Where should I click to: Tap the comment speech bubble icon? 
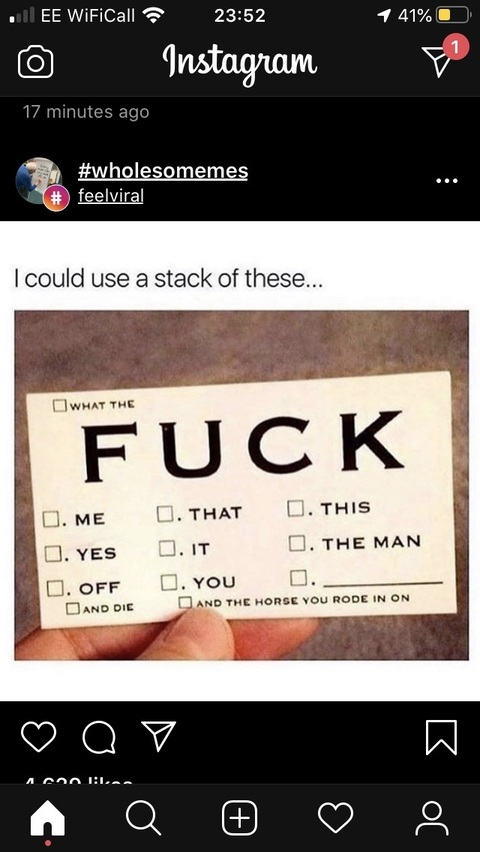99,737
